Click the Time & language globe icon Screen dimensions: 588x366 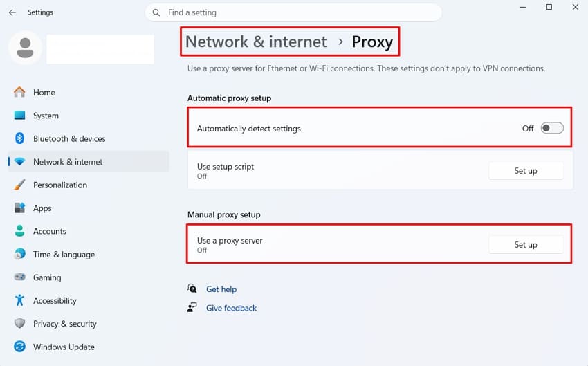[x=19, y=254]
